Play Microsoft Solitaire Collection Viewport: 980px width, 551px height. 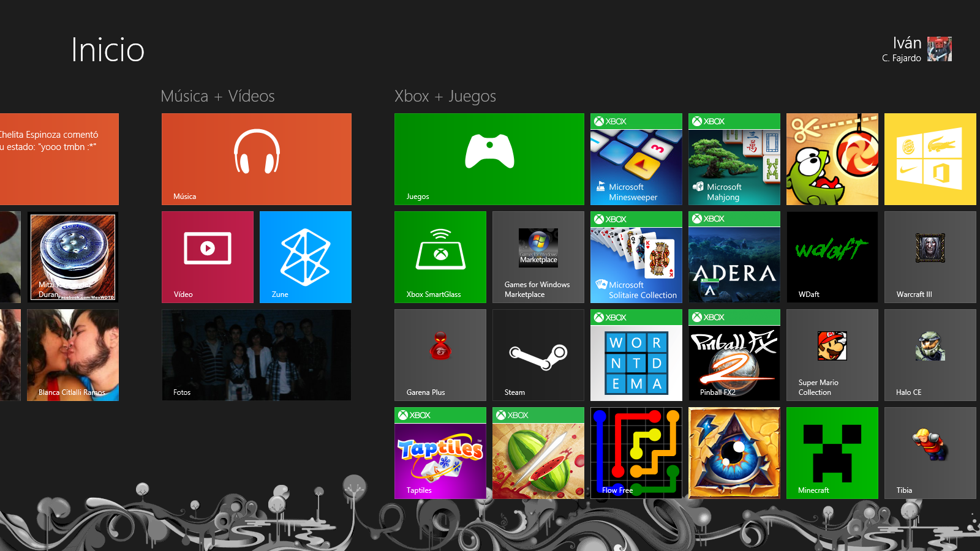point(636,257)
